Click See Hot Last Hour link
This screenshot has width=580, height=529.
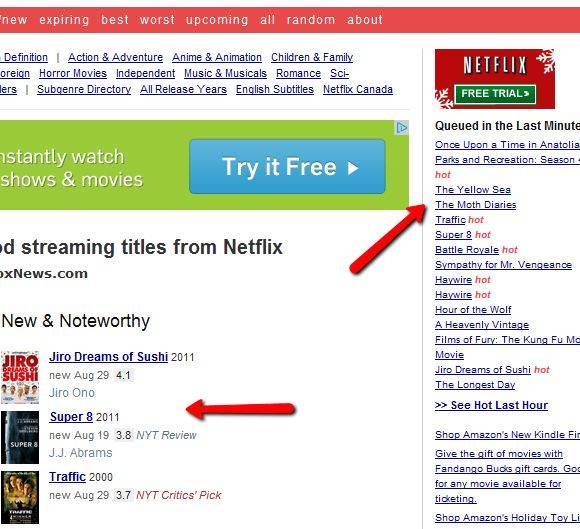pyautogui.click(x=491, y=405)
